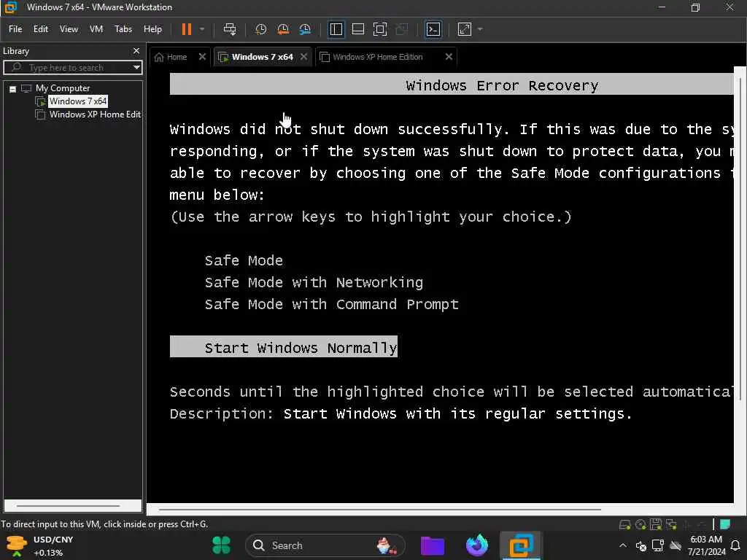
Task: Send Ctrl+Alt+Del to the VM
Action: [x=230, y=29]
